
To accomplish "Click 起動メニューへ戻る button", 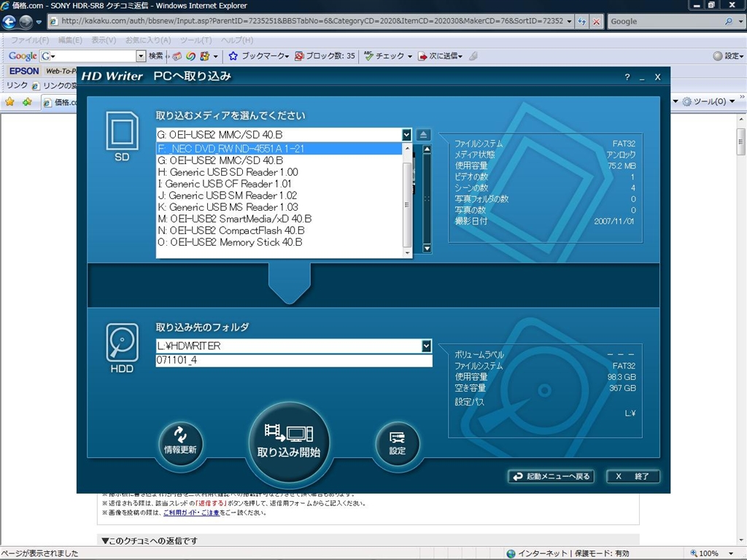I will pyautogui.click(x=551, y=476).
